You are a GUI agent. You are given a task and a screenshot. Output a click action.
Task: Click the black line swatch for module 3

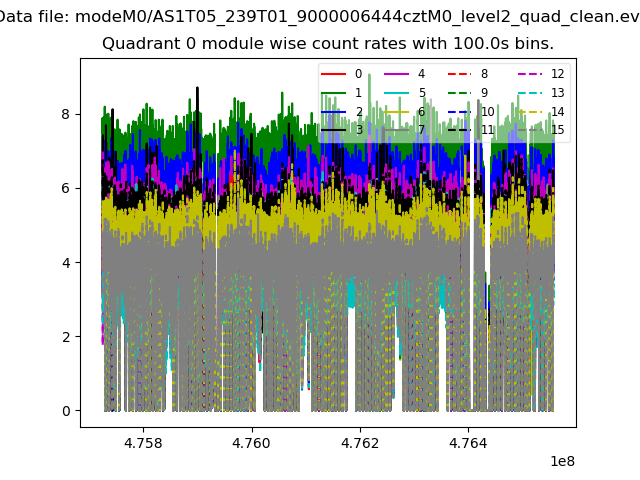pyautogui.click(x=333, y=130)
